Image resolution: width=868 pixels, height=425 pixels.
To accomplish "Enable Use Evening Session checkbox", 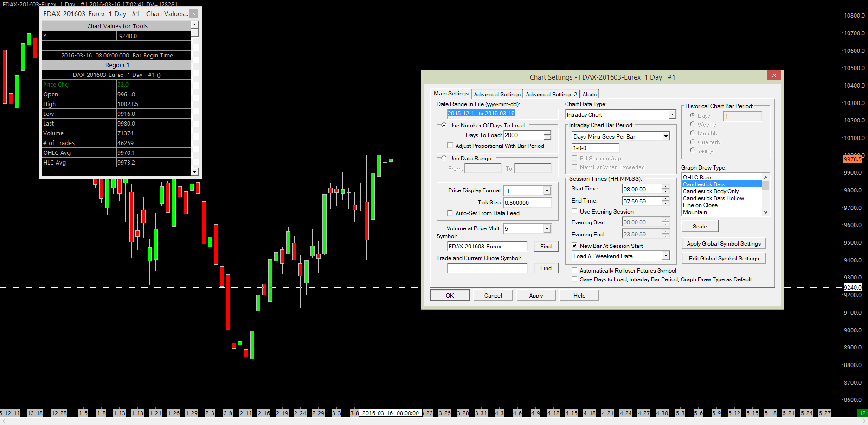I will 574,211.
